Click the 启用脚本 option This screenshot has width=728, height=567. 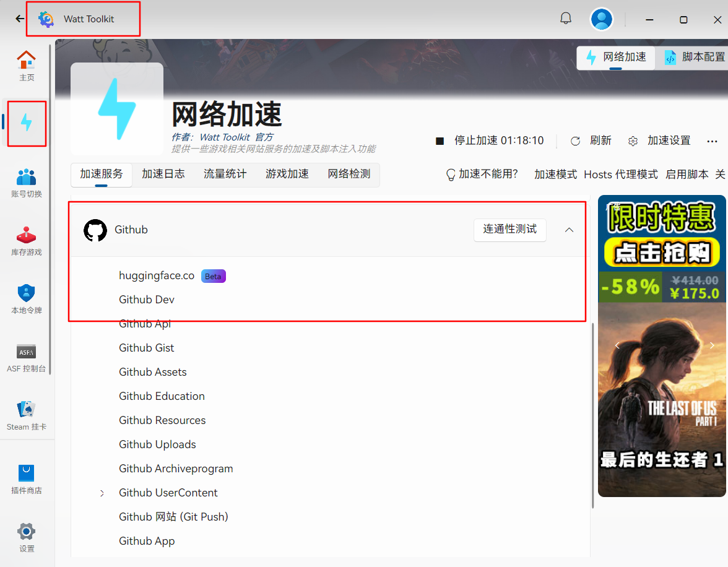(x=687, y=175)
